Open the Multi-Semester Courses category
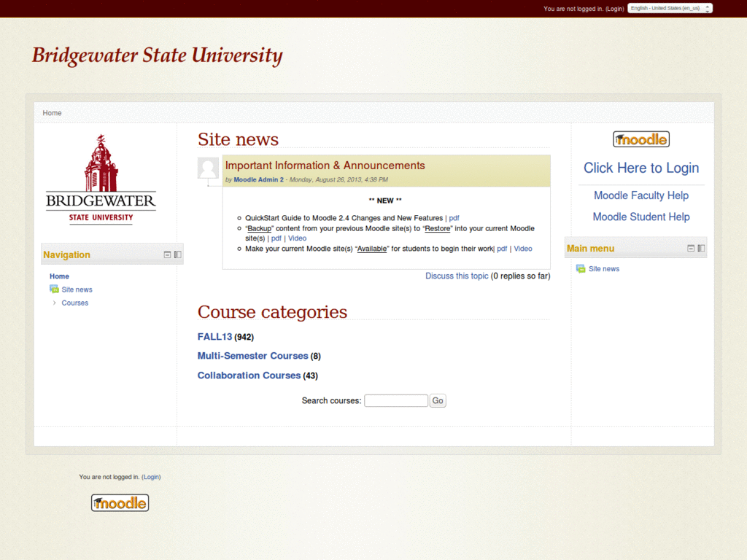The height and width of the screenshot is (560, 747). (252, 356)
